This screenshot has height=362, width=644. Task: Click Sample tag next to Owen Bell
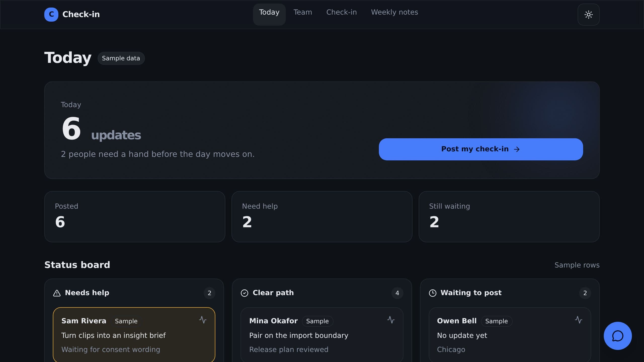[x=497, y=321]
